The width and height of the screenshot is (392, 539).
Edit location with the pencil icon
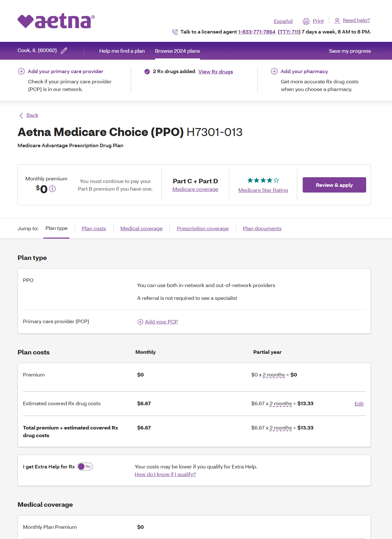tap(64, 50)
